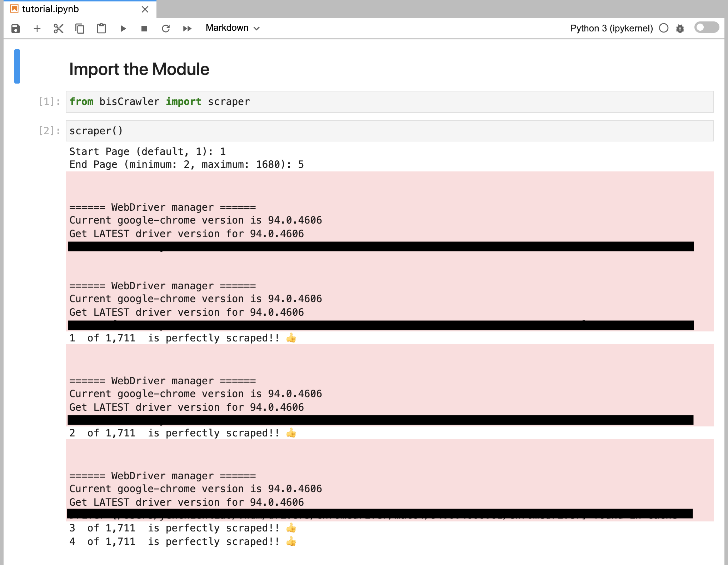Interrupt the kernel with stop button
The image size is (728, 565).
(x=144, y=29)
